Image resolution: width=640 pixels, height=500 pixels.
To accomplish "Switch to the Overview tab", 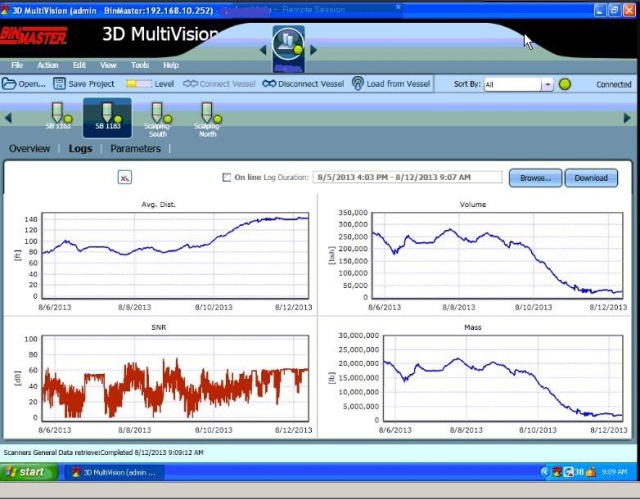I will [29, 149].
